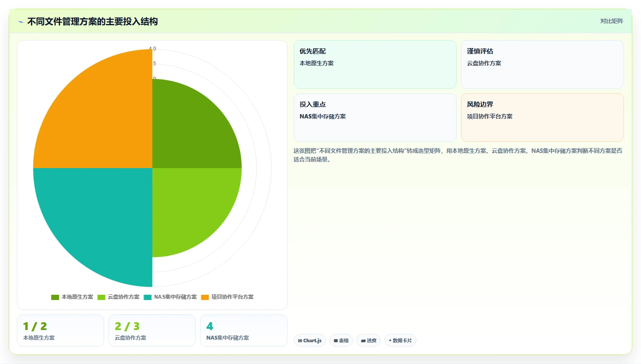641x364 pixels.
Task: Open the 投入重点 card
Action: 375,118
